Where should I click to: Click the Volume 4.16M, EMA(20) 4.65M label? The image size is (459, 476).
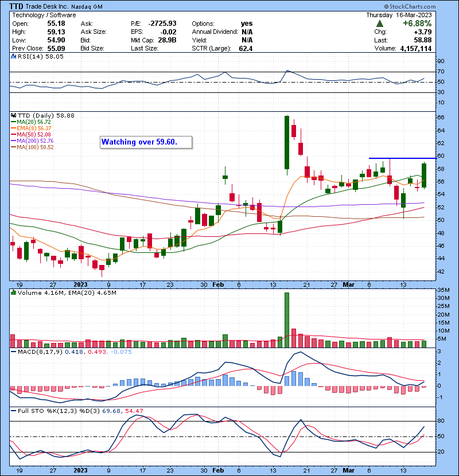point(67,292)
